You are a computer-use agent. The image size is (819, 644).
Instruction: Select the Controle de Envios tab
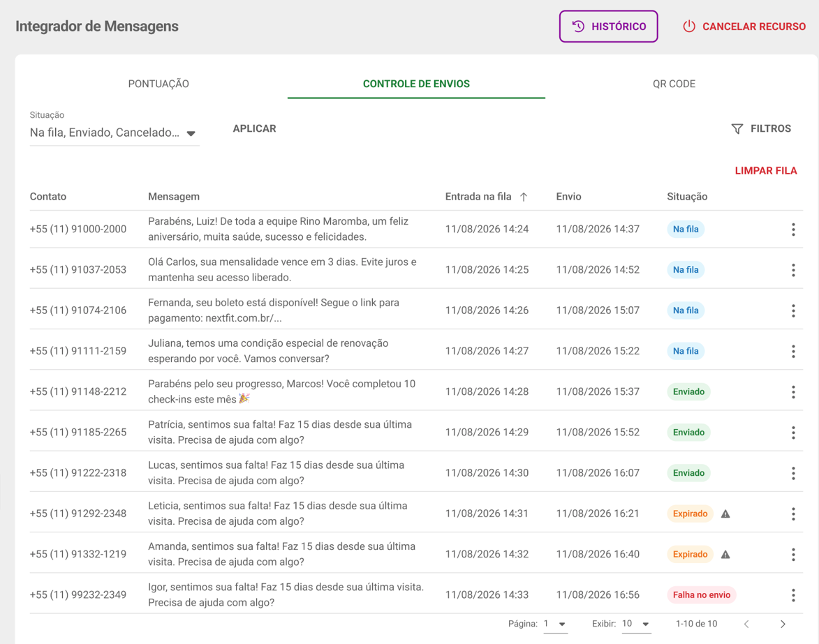(x=416, y=84)
